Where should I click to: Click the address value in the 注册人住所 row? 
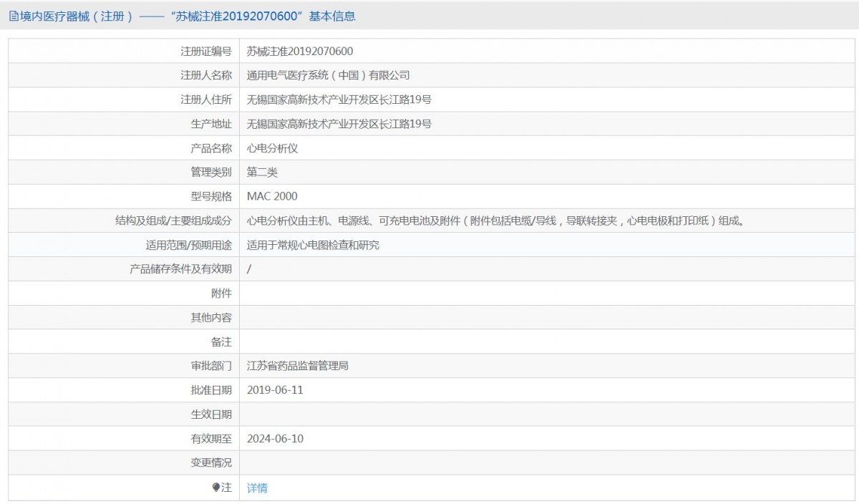339,100
